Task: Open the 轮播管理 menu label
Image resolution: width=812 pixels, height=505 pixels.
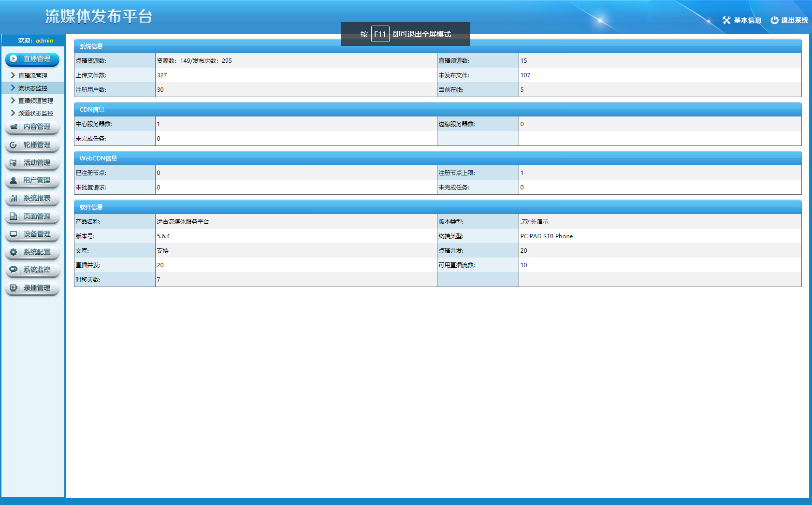Action: coord(37,145)
